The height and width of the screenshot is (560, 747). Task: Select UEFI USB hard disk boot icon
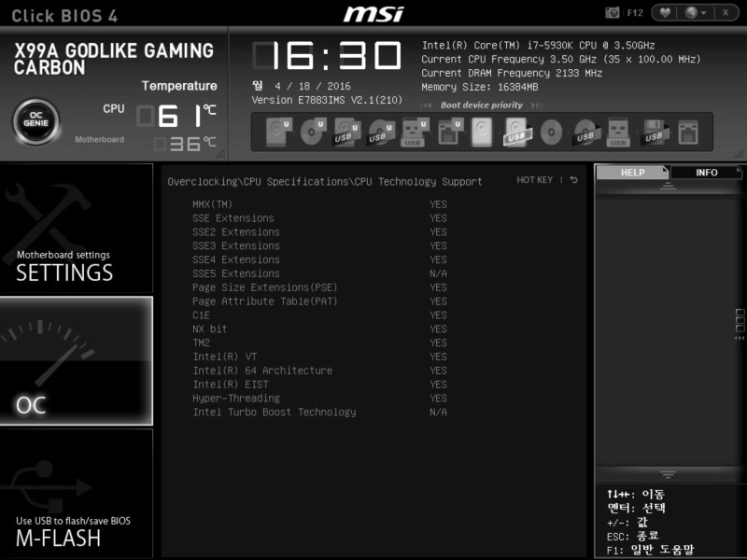pyautogui.click(x=346, y=132)
